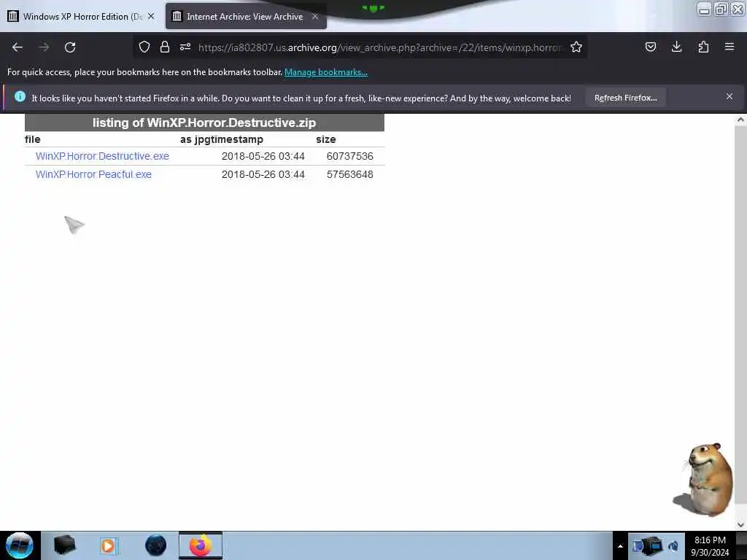Open the clock showing 8:16 PM

click(710, 546)
